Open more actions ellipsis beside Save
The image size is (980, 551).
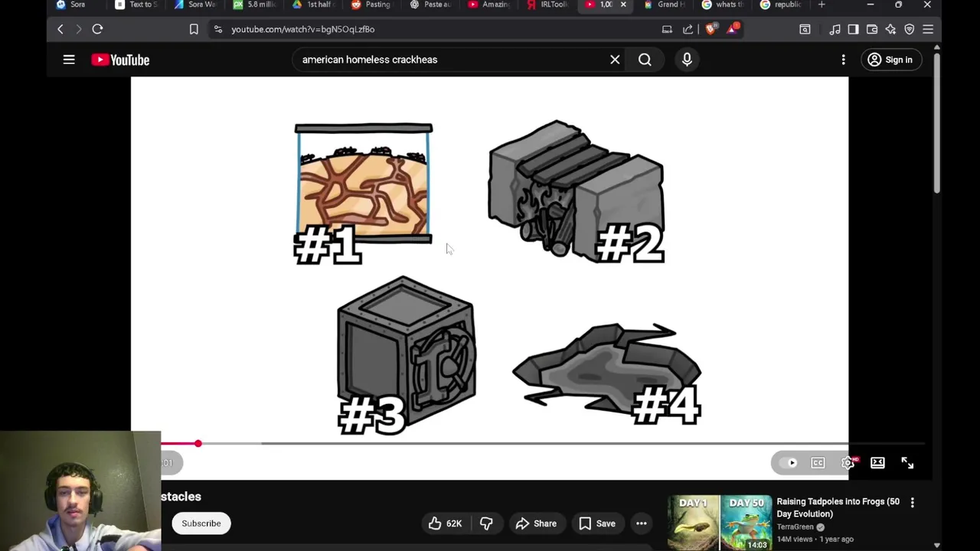[x=642, y=523]
